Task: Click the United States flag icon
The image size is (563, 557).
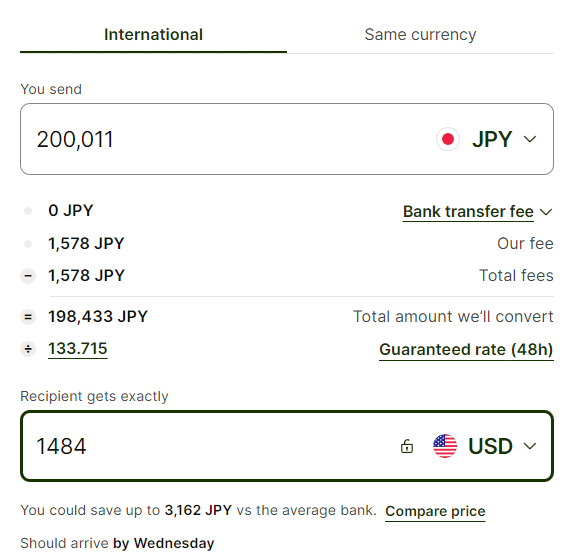Action: pos(445,446)
